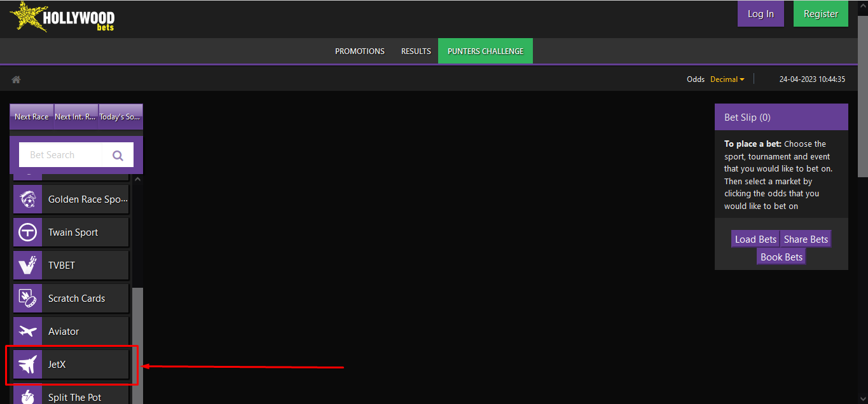
Task: Open the TVBET icon
Action: tap(27, 266)
